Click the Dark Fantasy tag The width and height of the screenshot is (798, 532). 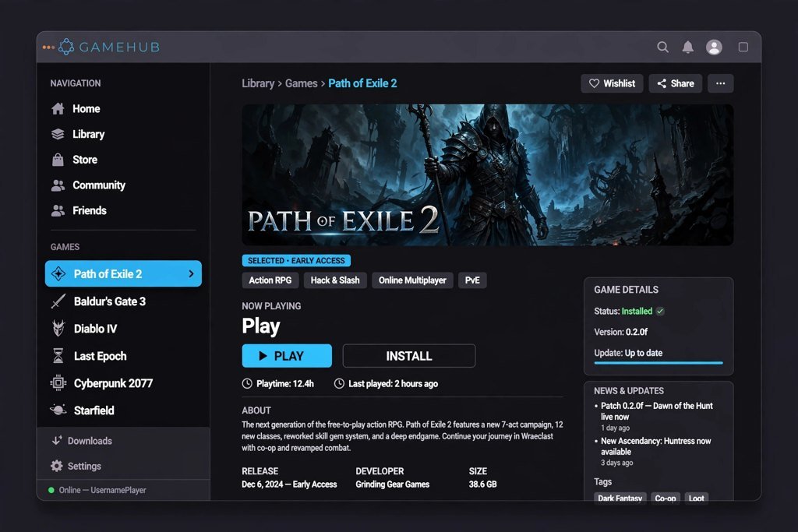[620, 498]
